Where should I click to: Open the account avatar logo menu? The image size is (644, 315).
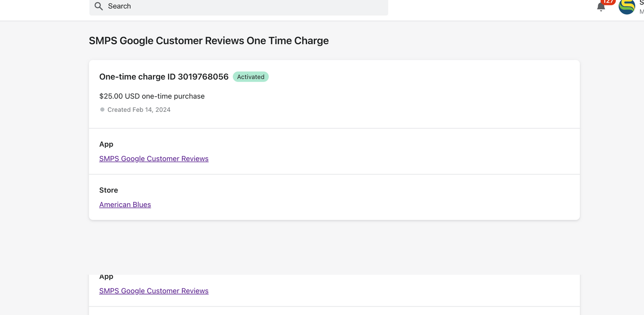click(627, 7)
